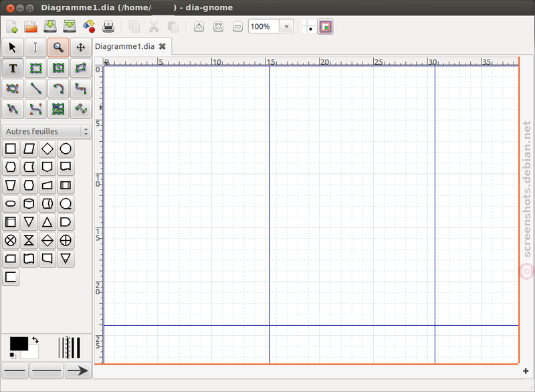Create a new diagram file

(12, 27)
